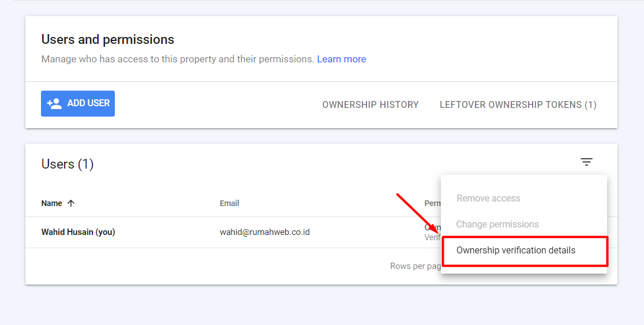Click the Users (1) heading
644x325 pixels.
pos(68,164)
